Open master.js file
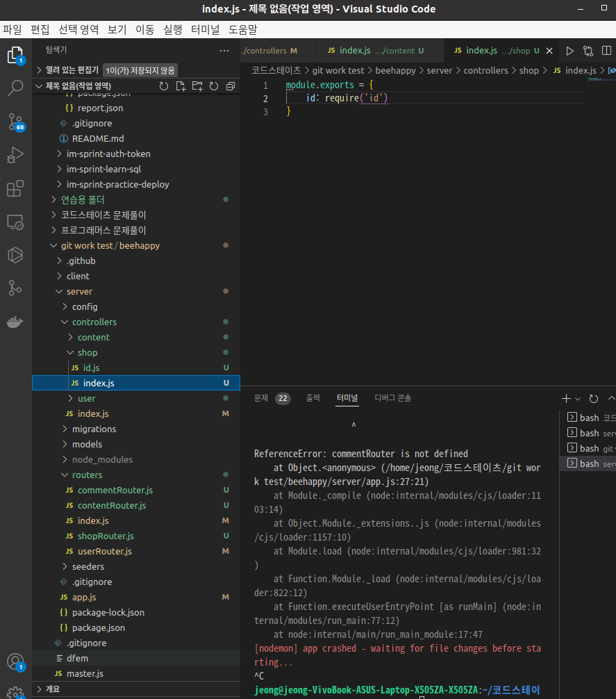 [x=85, y=673]
